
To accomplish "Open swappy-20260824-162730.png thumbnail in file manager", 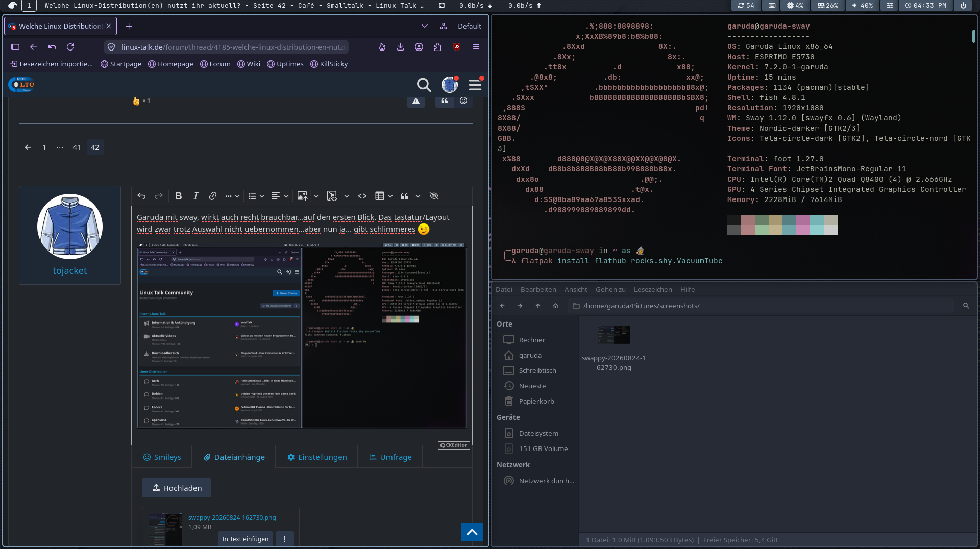I will [x=614, y=335].
